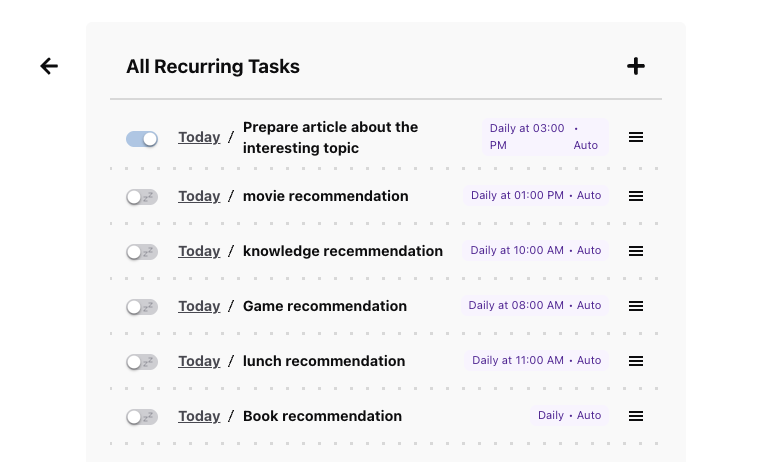
Task: Turn on lunch recommendation toggle
Action: pos(142,362)
